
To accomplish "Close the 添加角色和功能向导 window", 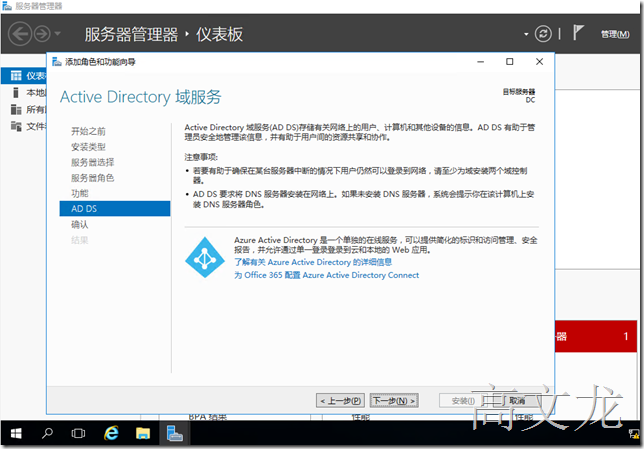I will coord(540,62).
